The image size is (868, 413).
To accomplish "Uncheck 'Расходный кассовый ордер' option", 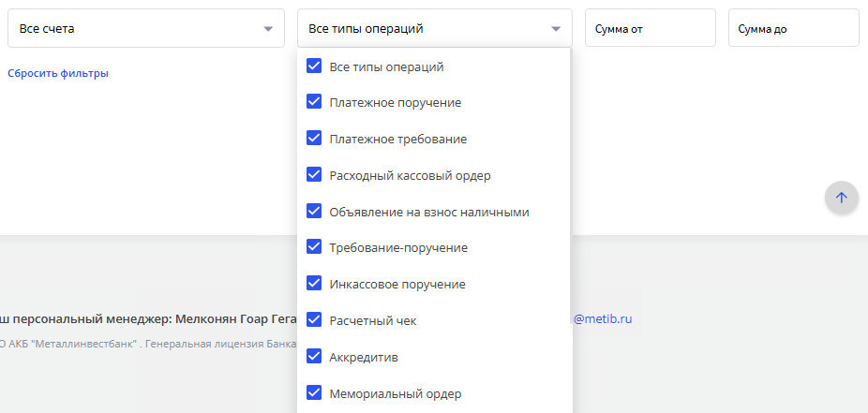I will [314, 175].
